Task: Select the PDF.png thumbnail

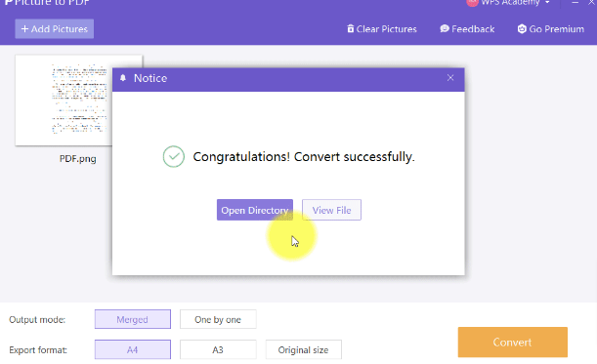Action: (79, 101)
